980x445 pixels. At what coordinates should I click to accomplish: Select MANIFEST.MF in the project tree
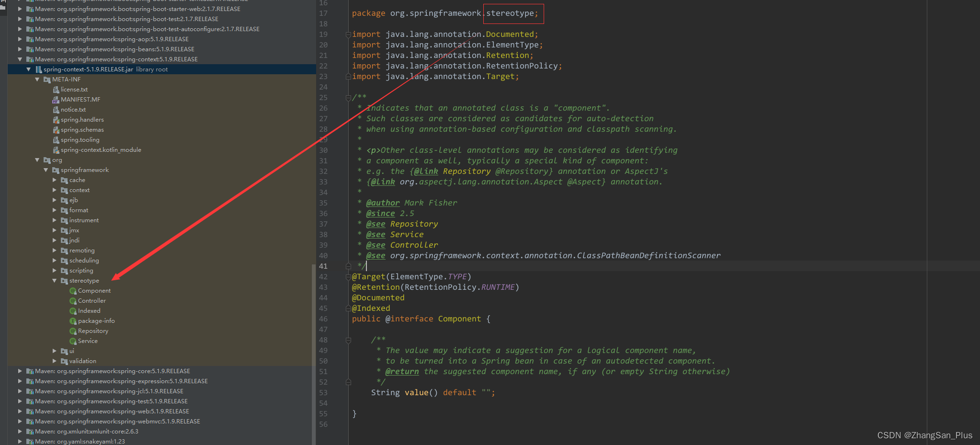pos(80,100)
